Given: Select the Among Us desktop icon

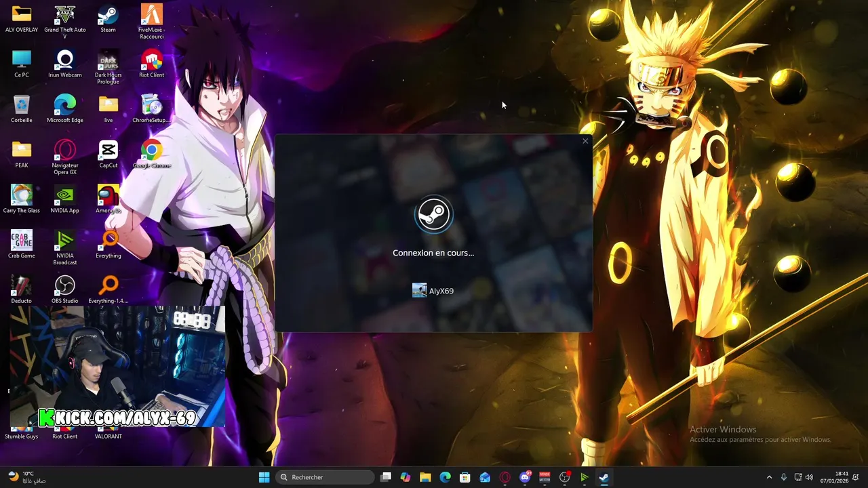Looking at the screenshot, I should pyautogui.click(x=108, y=199).
